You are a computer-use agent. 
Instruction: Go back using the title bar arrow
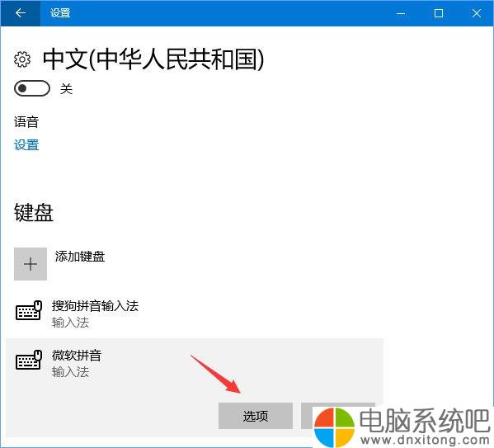[21, 13]
